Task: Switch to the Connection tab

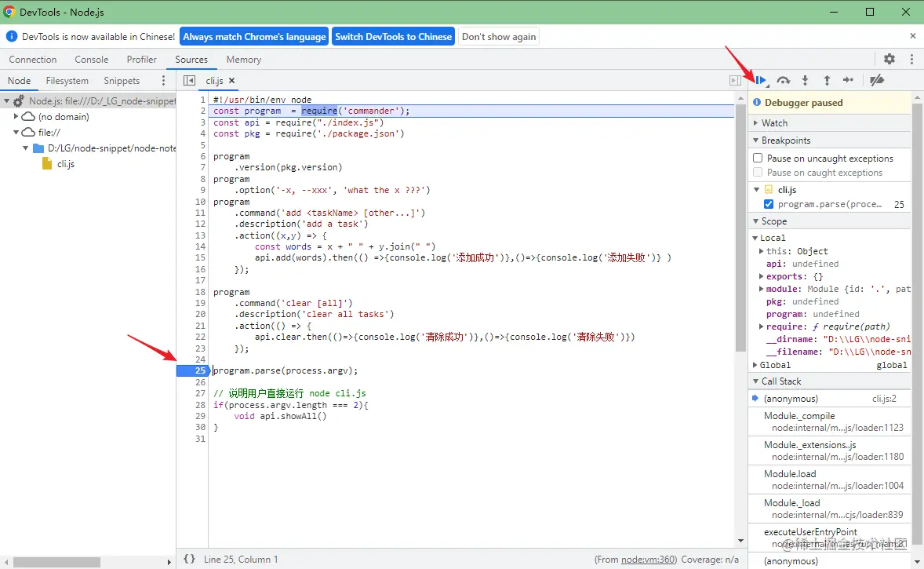Action: (x=33, y=60)
